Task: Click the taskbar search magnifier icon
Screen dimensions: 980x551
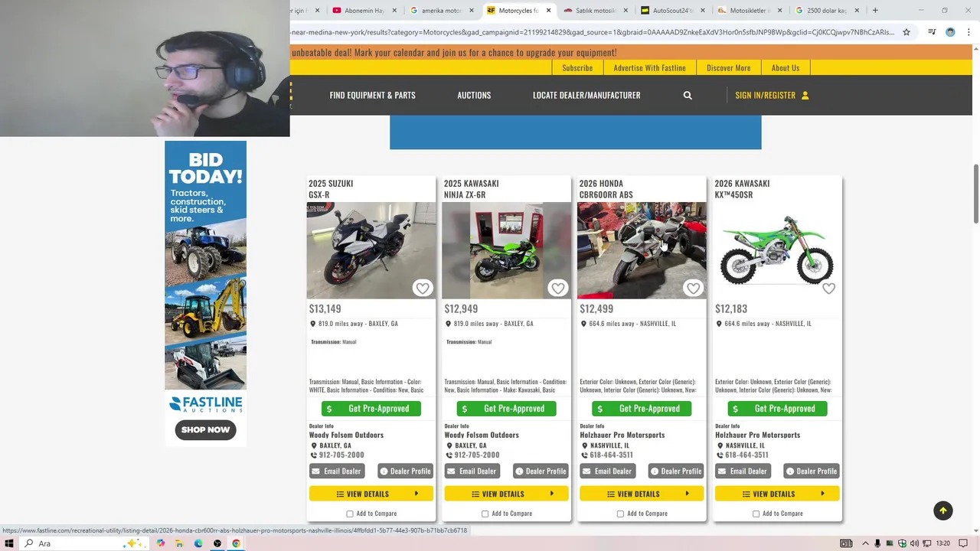Action: tap(29, 543)
